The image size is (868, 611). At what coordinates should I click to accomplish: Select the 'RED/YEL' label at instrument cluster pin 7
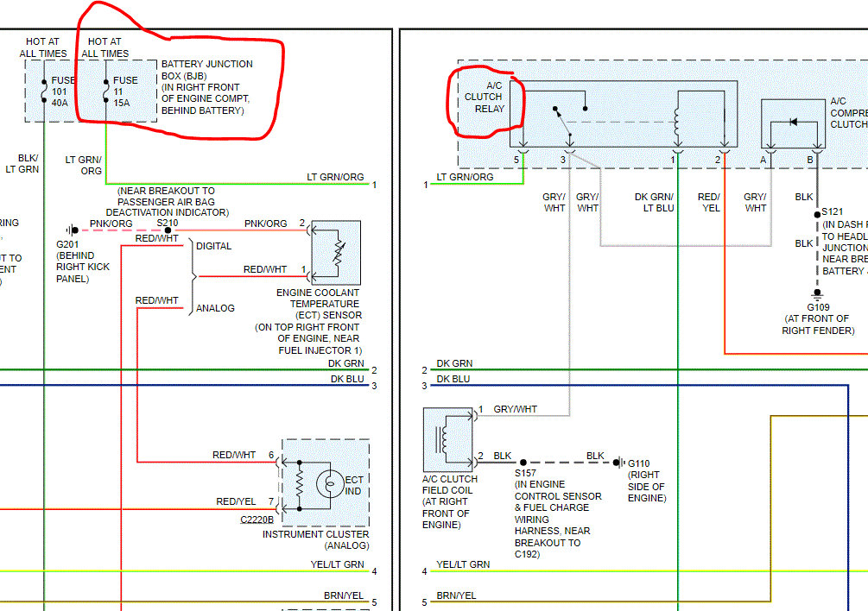coord(236,501)
